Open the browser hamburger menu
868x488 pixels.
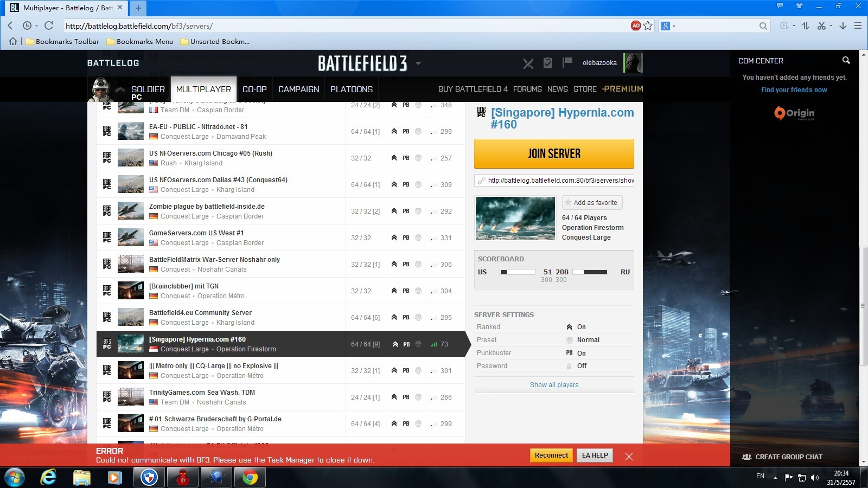(858, 25)
